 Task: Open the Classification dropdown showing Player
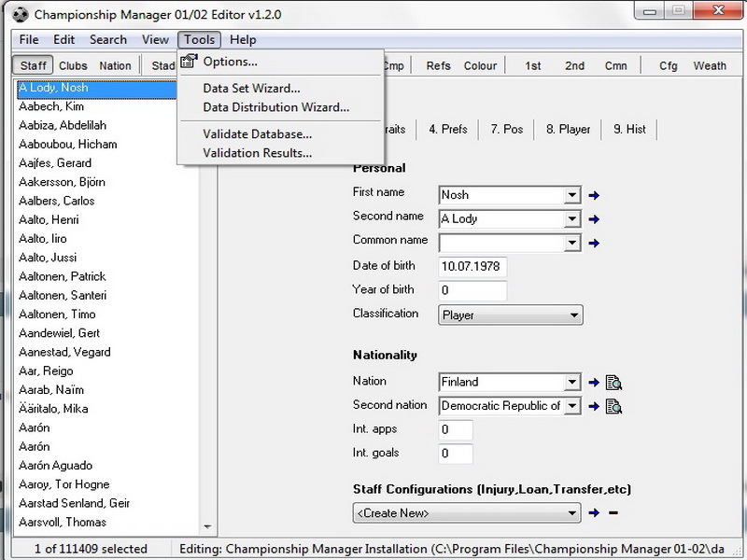[510, 315]
